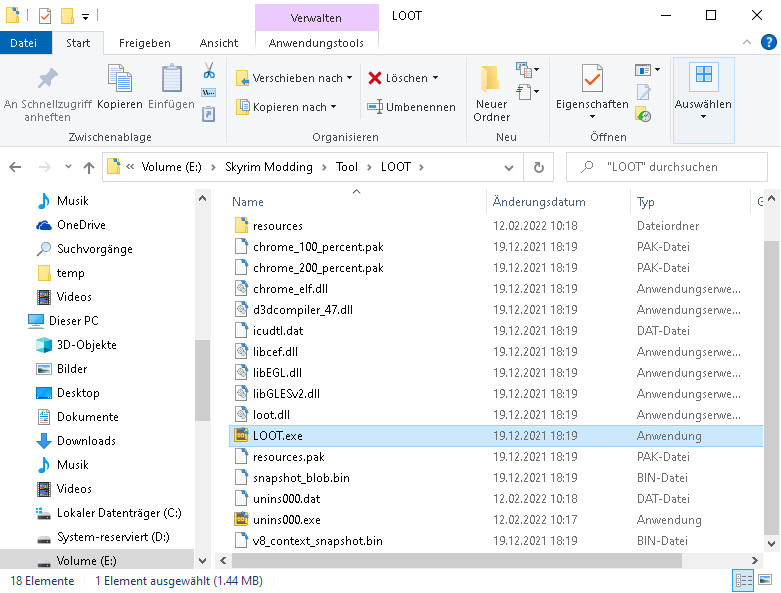Sort by Änderungsdatum column header
Viewport: 781px width, 593px height.
[x=539, y=202]
